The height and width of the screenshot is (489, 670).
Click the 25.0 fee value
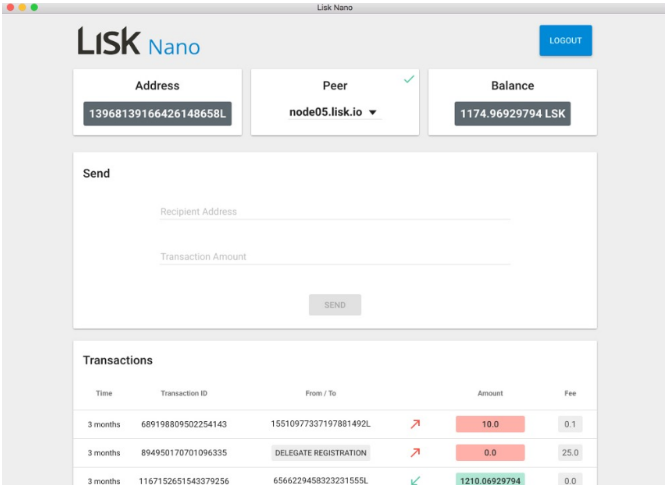pos(570,453)
